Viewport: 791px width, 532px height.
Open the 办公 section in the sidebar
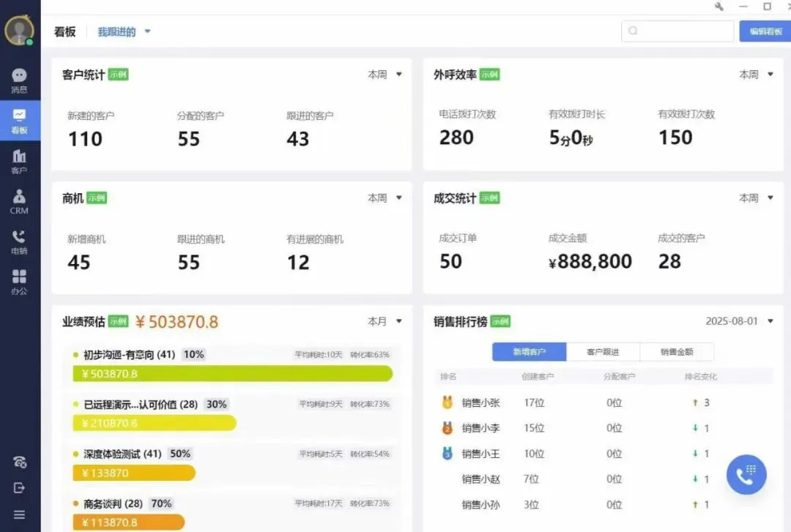coord(20,282)
